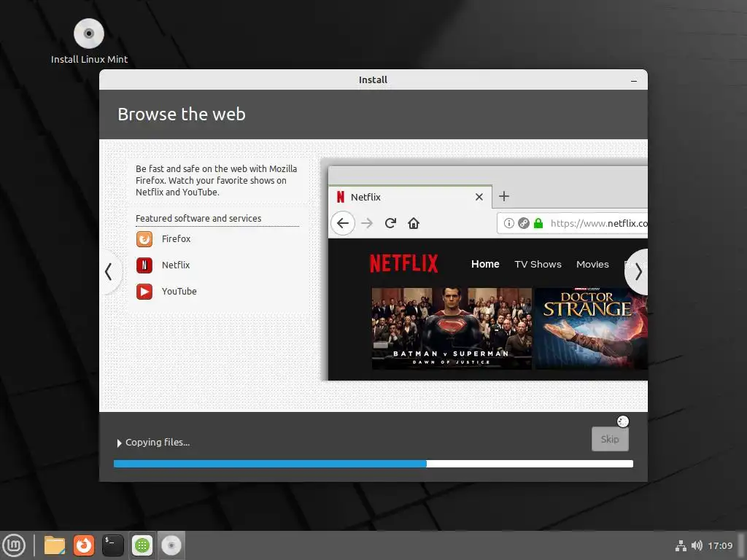Click the installation progress bar
This screenshot has height=560, width=747.
pos(373,464)
